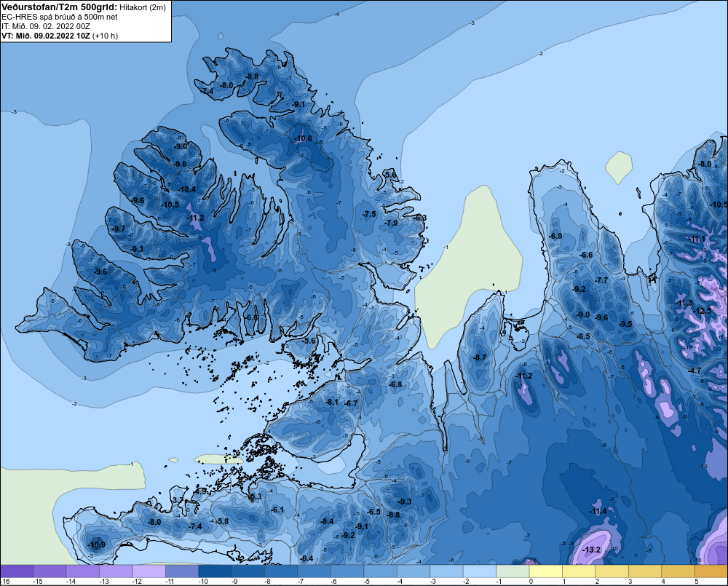Screen dimensions: 728x586
Task: Click the -4.7 temperature label on the map
Action: (x=694, y=371)
